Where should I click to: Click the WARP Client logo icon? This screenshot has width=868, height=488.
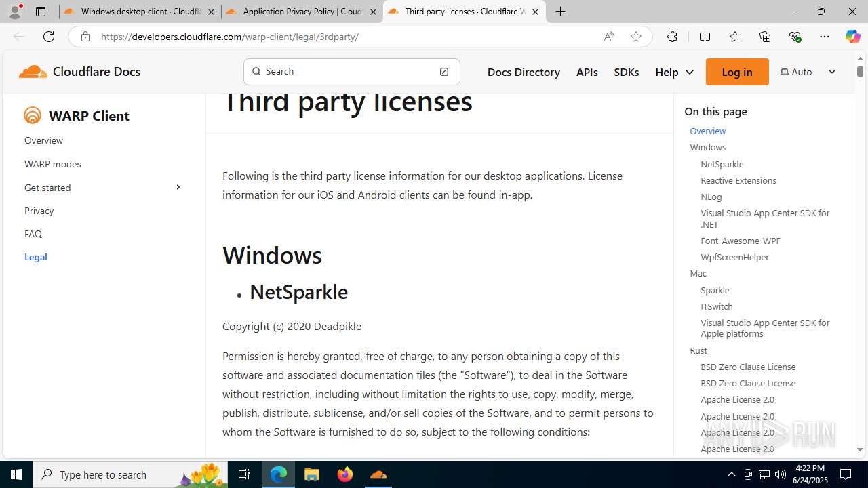coord(33,115)
